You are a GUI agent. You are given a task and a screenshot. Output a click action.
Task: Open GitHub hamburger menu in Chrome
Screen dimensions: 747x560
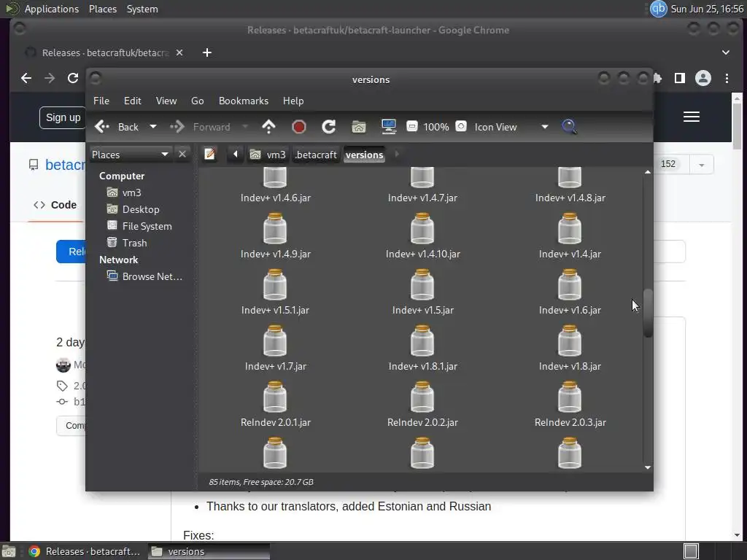[x=692, y=117]
